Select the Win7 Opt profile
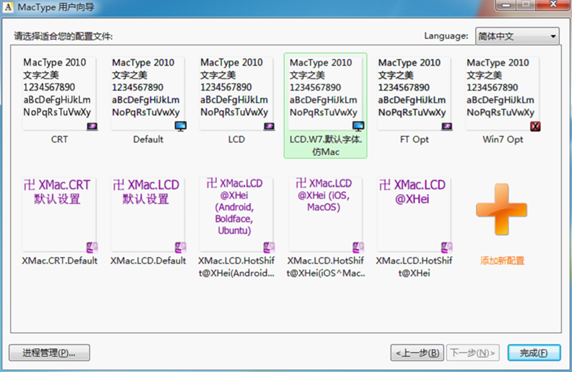This screenshot has height=372, width=572. point(503,94)
